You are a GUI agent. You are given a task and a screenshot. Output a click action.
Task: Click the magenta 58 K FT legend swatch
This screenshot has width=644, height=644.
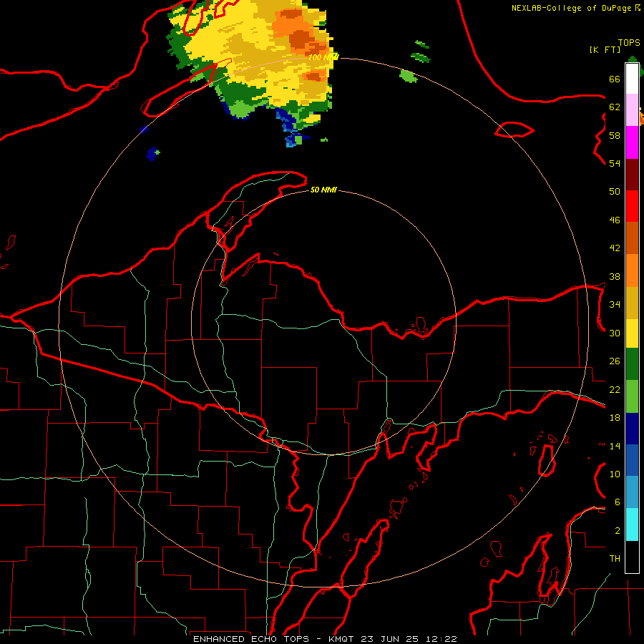click(632, 142)
